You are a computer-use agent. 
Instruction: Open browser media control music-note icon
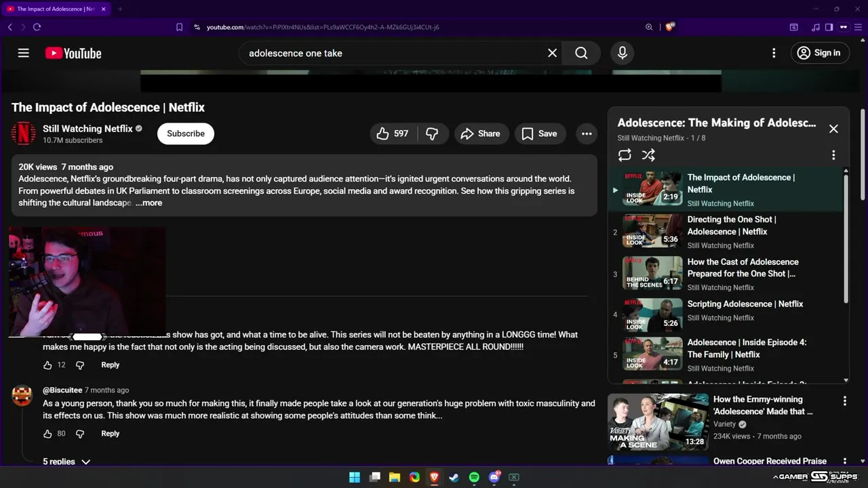[816, 27]
